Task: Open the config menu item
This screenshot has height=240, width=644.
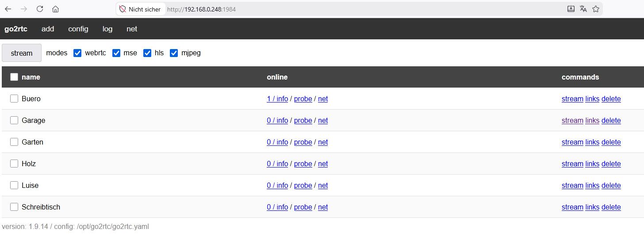Action: (78, 29)
